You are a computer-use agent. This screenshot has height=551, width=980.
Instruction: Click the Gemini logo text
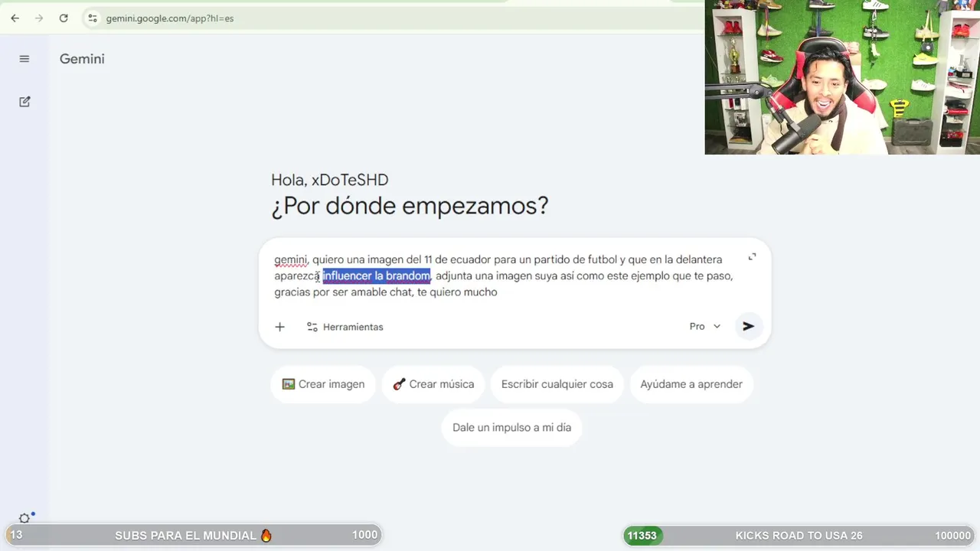click(x=82, y=59)
